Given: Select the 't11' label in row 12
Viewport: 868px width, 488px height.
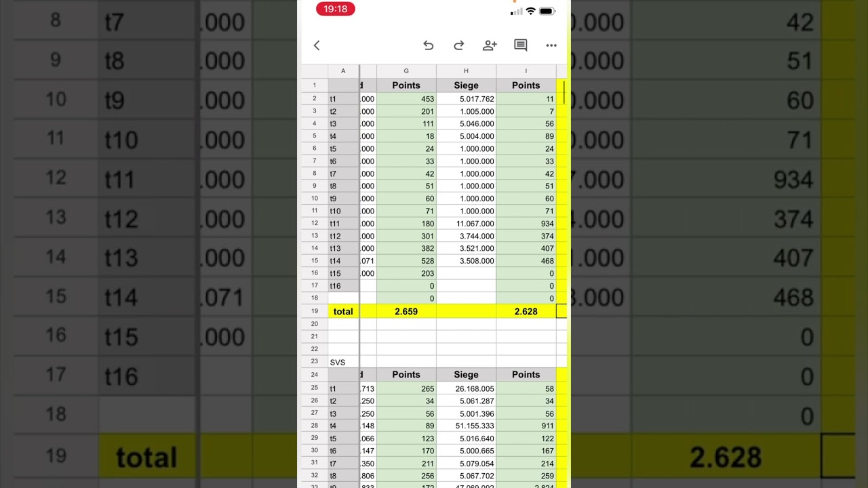Looking at the screenshot, I should (x=343, y=223).
